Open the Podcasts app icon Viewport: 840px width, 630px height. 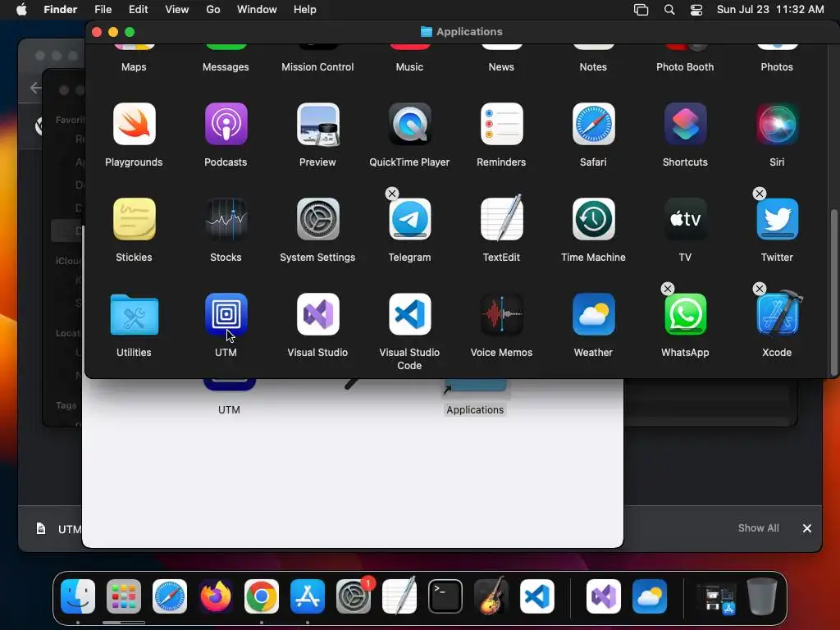click(x=226, y=125)
